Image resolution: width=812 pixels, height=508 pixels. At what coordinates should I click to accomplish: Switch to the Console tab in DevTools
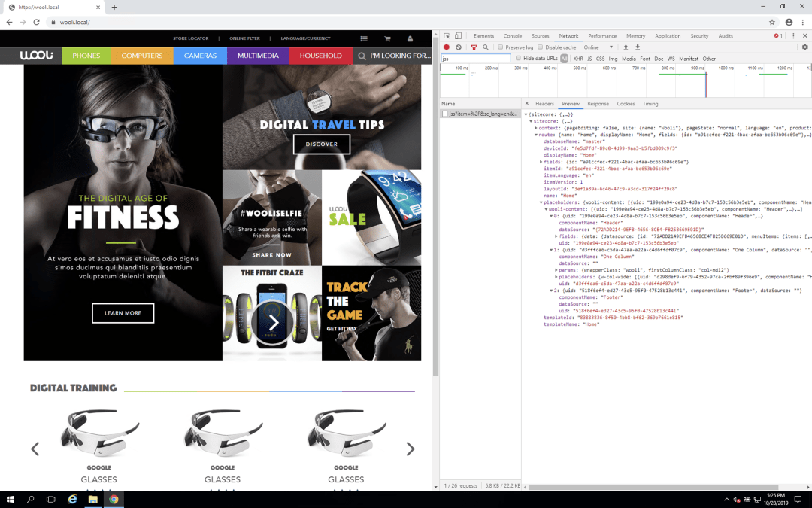[x=513, y=36]
